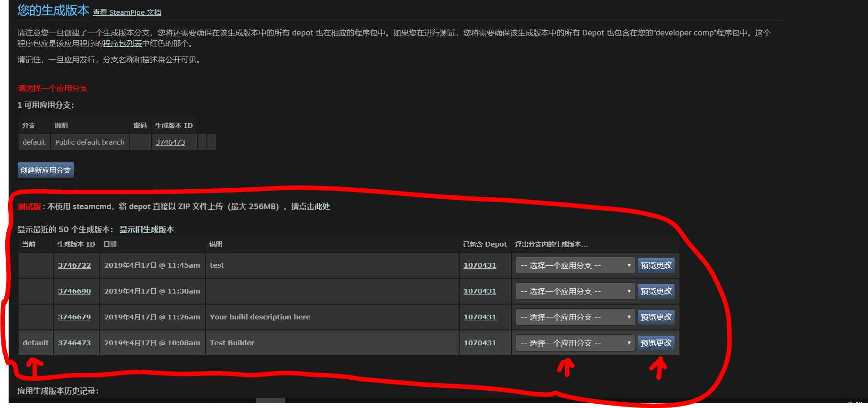The image size is (868, 408).
Task: Click the red 请选择一个应用分支 message
Action: tap(53, 88)
